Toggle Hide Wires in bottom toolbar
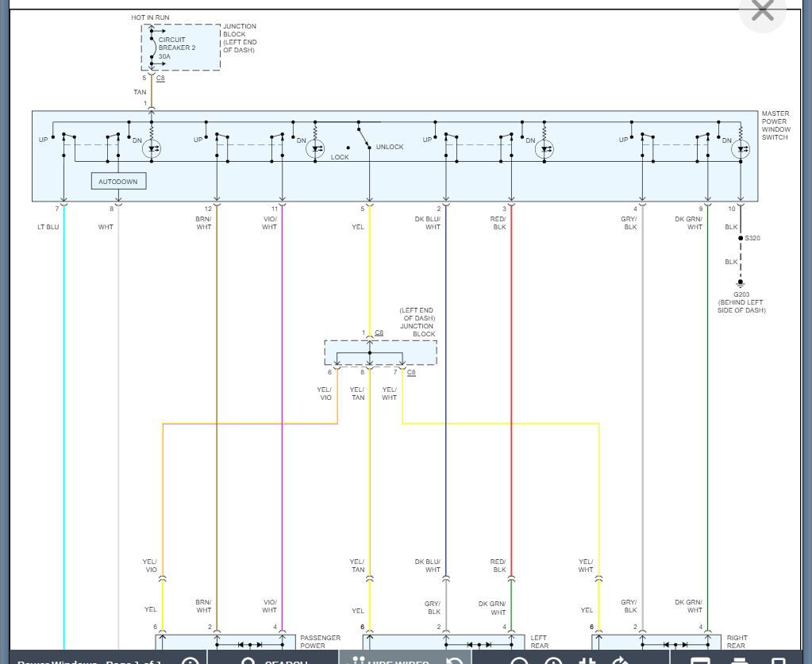 [405, 659]
